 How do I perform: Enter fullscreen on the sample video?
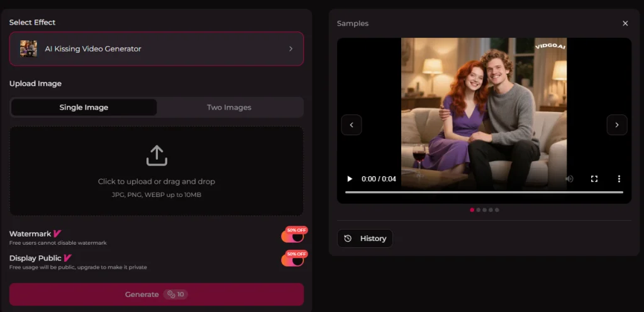click(x=594, y=179)
